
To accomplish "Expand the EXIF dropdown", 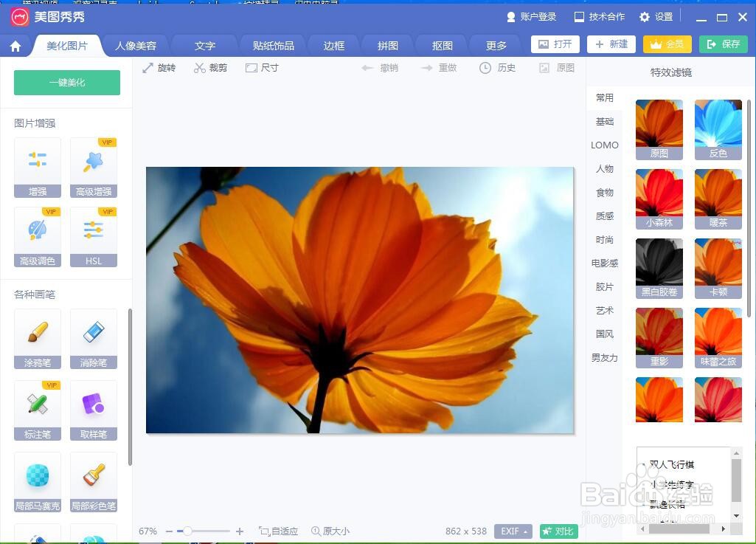I will [513, 531].
